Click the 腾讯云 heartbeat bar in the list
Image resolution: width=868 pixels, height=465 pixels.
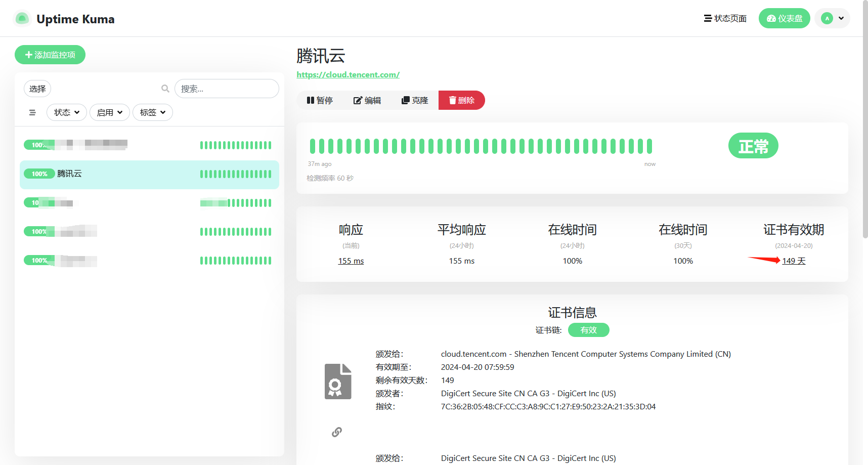tap(236, 174)
